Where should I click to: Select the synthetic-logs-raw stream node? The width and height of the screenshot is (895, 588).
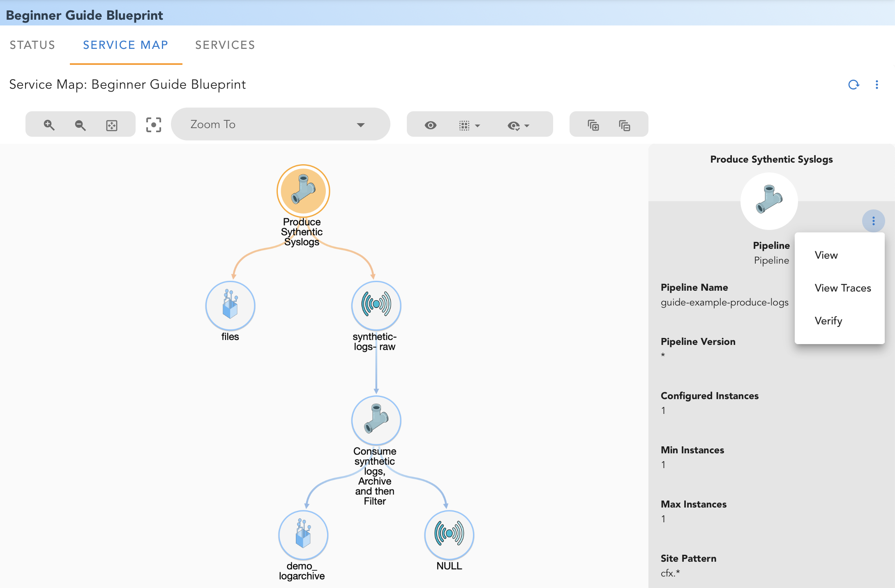coord(376,305)
